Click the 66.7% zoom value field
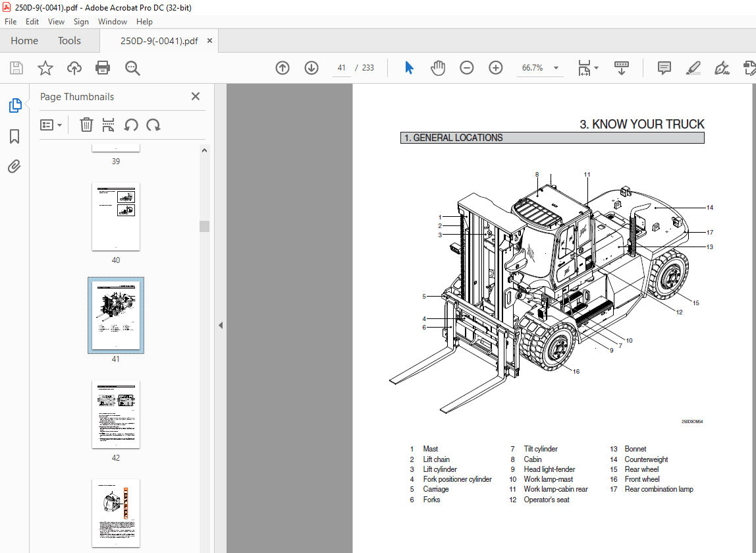 (x=532, y=68)
